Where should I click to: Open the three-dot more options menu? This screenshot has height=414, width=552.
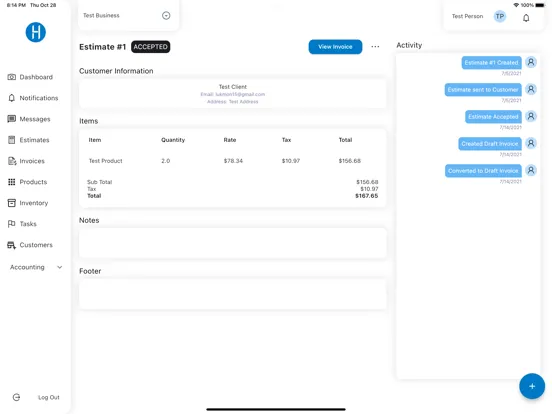(375, 46)
